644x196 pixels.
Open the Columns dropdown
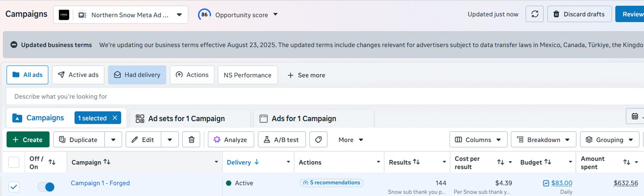pos(478,140)
